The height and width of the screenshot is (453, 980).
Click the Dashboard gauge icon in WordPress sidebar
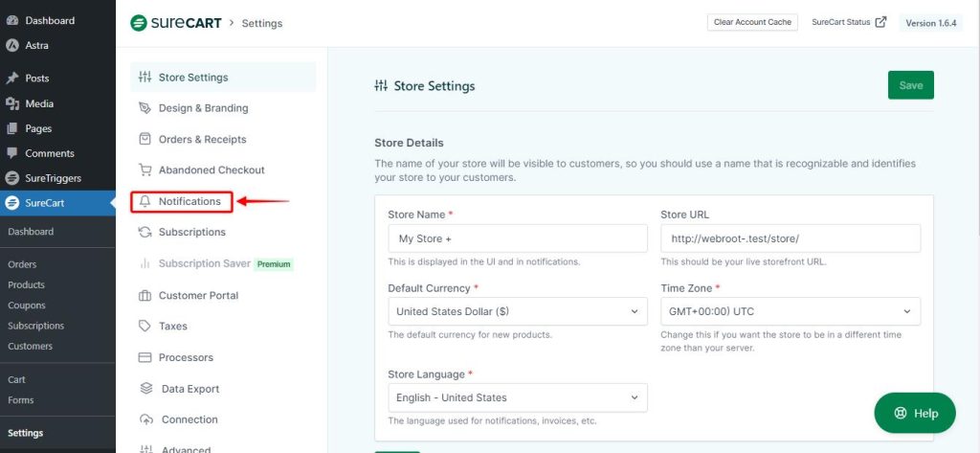click(11, 21)
